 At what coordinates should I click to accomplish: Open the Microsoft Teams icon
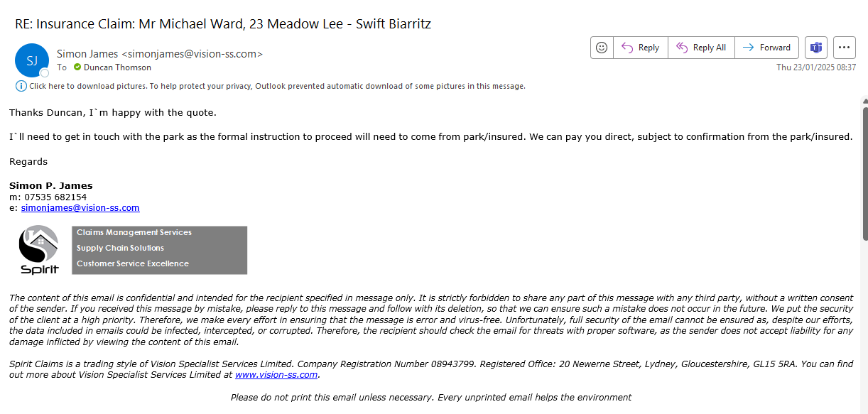click(816, 48)
